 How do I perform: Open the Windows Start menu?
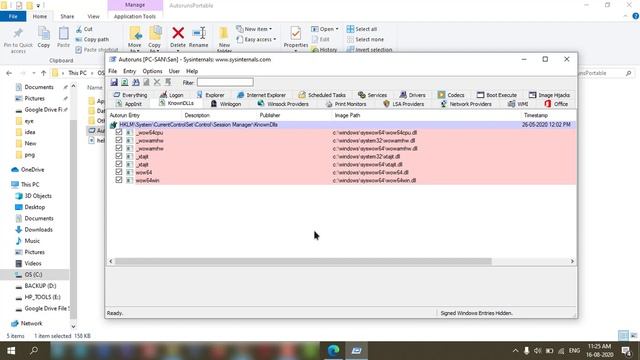(x=11, y=350)
